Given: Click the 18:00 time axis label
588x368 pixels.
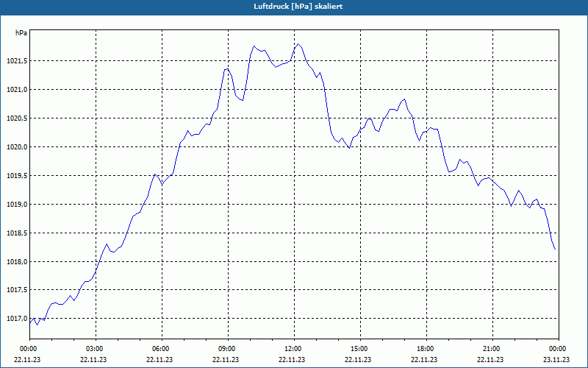Looking at the screenshot, I should click(426, 349).
